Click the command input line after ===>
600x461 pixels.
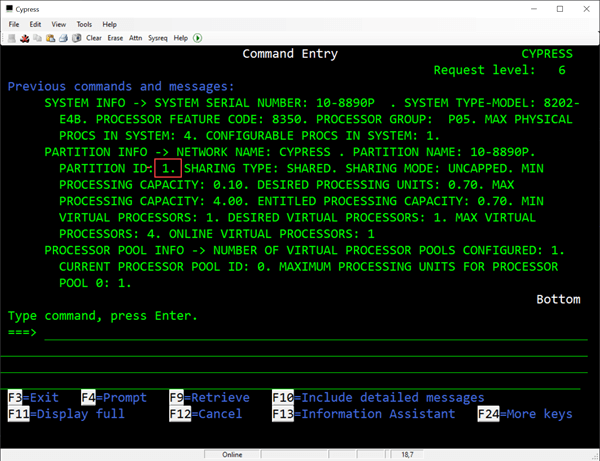(316, 332)
